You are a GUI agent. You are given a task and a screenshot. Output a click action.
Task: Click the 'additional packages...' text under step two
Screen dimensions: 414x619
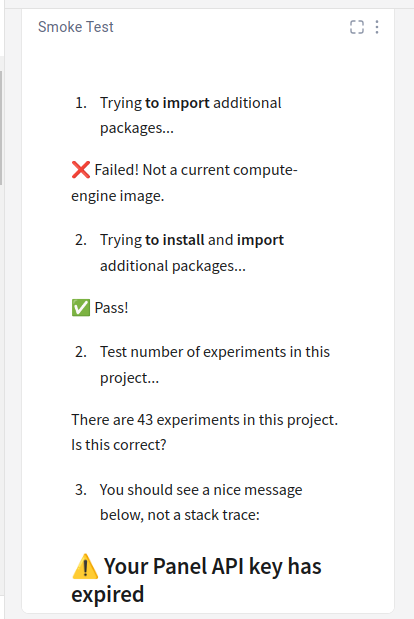coord(173,266)
